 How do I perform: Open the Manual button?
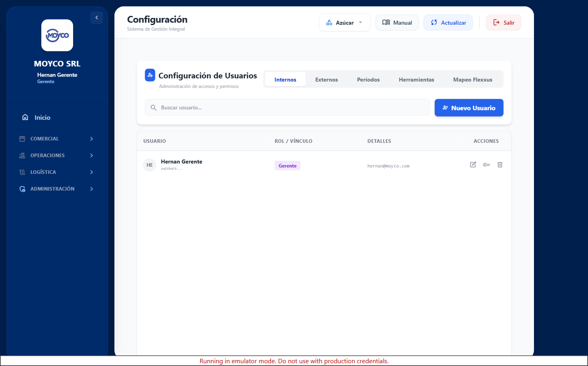[397, 23]
